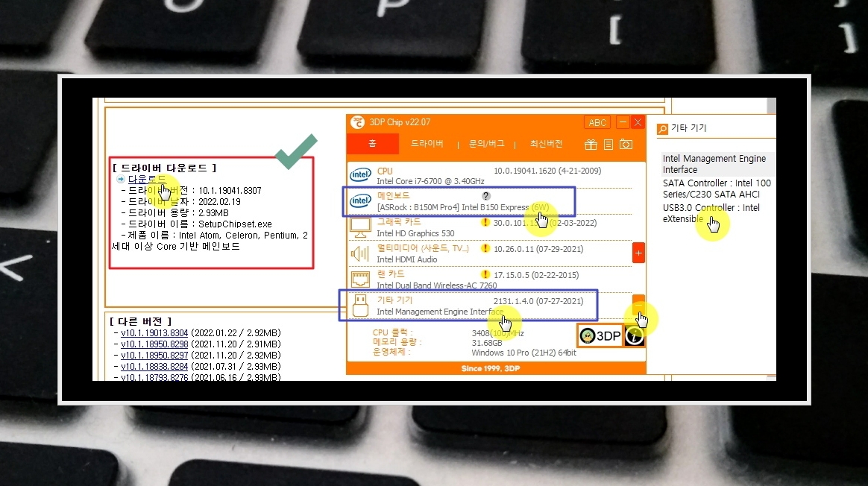This screenshot has height=486, width=868.
Task: Click the 멀티미디어 speaker icon
Action: coord(360,253)
